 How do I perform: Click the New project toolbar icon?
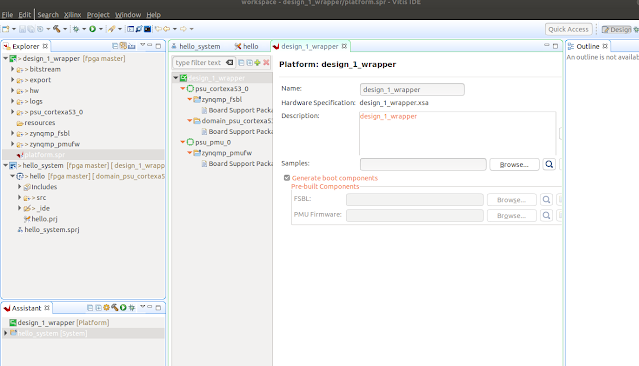pos(6,29)
